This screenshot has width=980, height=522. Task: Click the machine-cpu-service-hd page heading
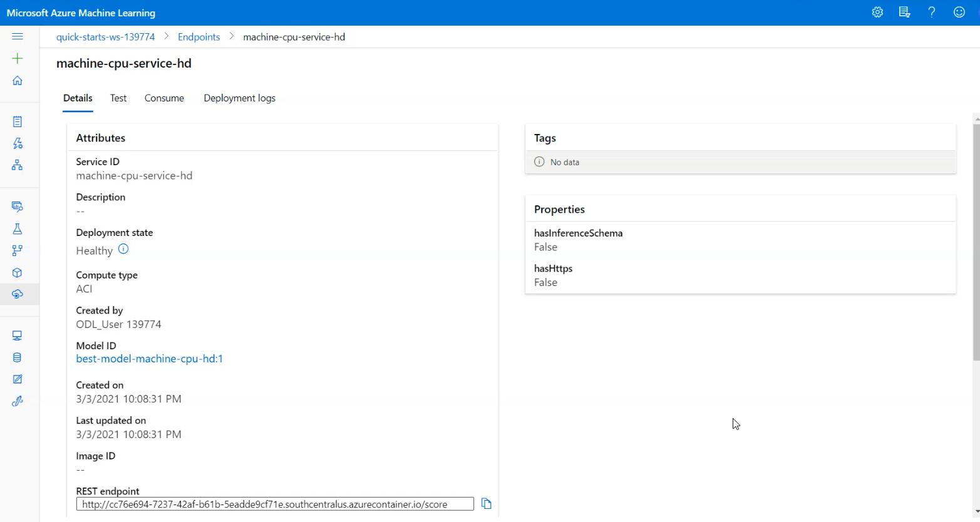pos(124,63)
